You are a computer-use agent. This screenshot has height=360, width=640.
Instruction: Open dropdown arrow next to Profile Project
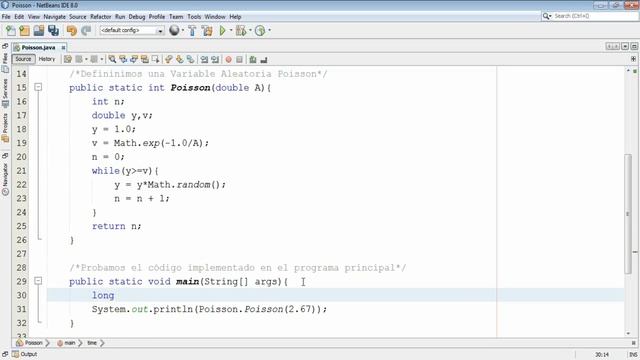[269, 30]
